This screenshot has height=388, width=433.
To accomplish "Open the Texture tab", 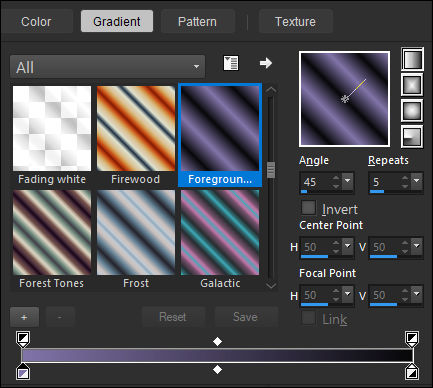I will click(295, 22).
